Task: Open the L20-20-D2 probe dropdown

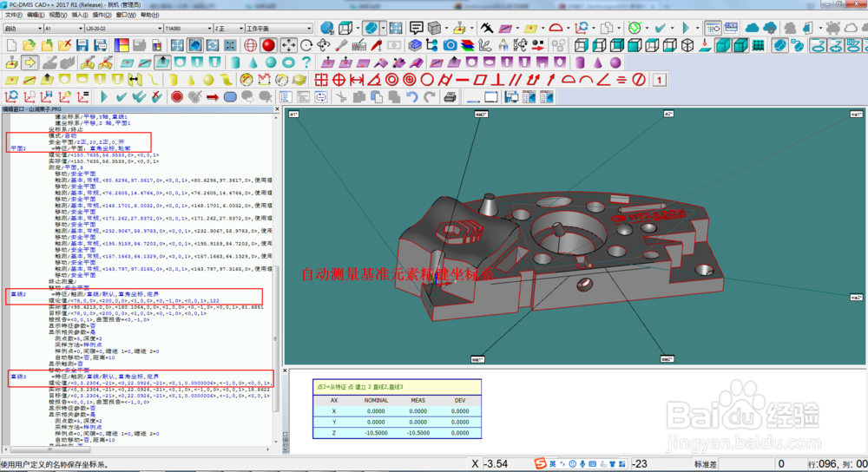Action: click(123, 29)
